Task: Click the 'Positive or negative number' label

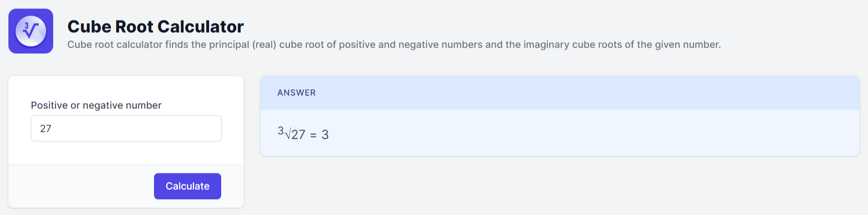Action: click(96, 105)
